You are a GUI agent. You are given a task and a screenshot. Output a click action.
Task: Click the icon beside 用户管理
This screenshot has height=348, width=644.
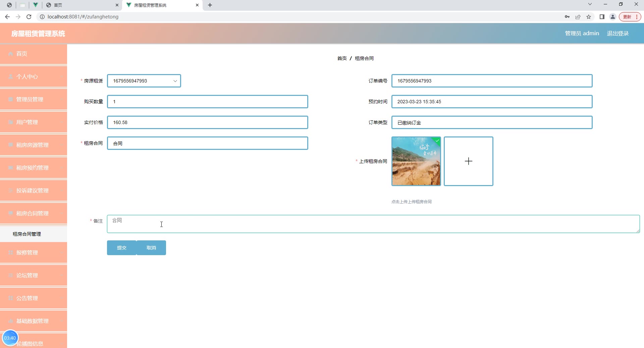pos(11,122)
